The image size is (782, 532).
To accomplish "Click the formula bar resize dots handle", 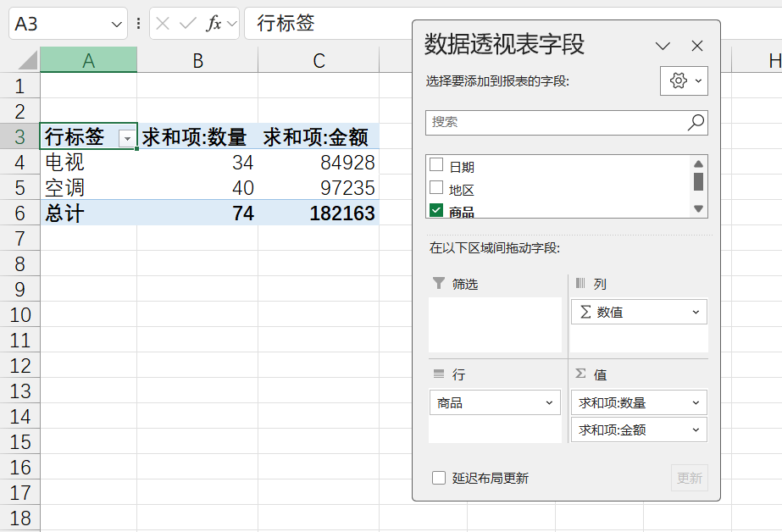I will click(138, 24).
